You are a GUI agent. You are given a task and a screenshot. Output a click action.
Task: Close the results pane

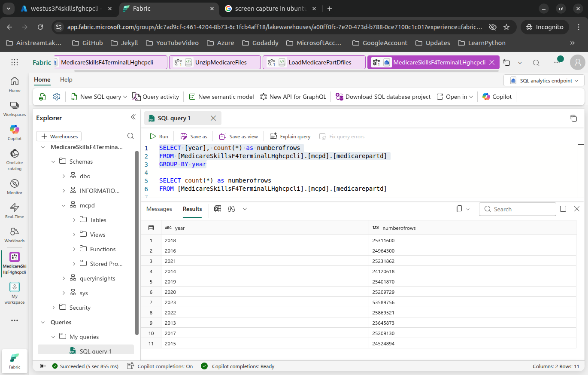577,209
